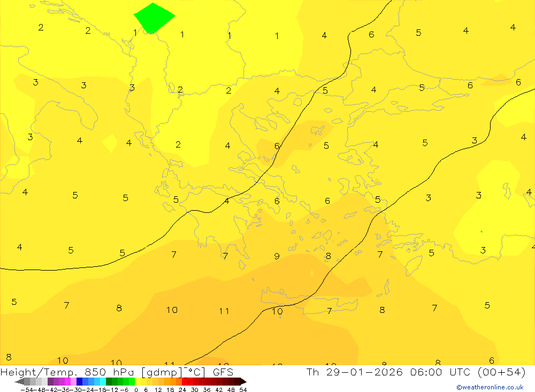Viewport: 535px width, 392px height.
Task: Pick the cyan legend swatch
Action: [x=103, y=381]
